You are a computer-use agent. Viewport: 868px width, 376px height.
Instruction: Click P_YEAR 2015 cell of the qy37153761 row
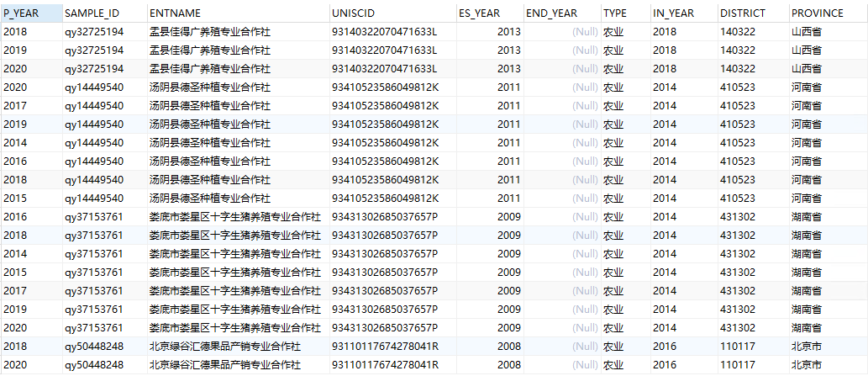coord(15,273)
